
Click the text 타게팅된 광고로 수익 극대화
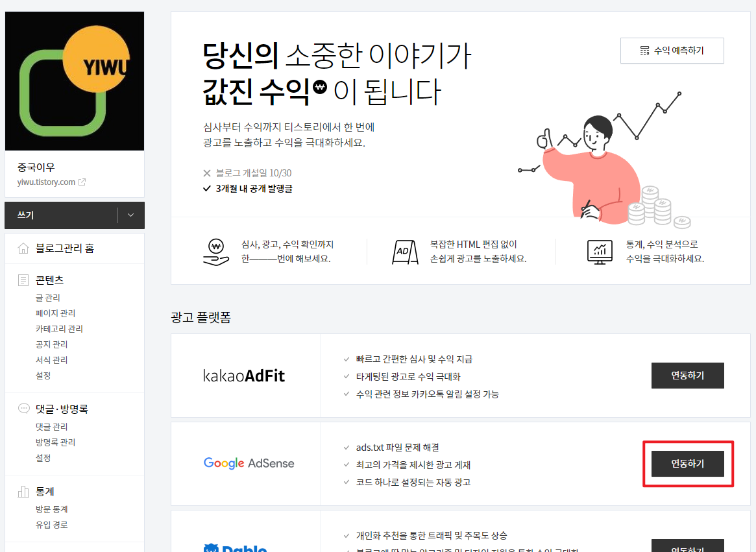pyautogui.click(x=408, y=376)
